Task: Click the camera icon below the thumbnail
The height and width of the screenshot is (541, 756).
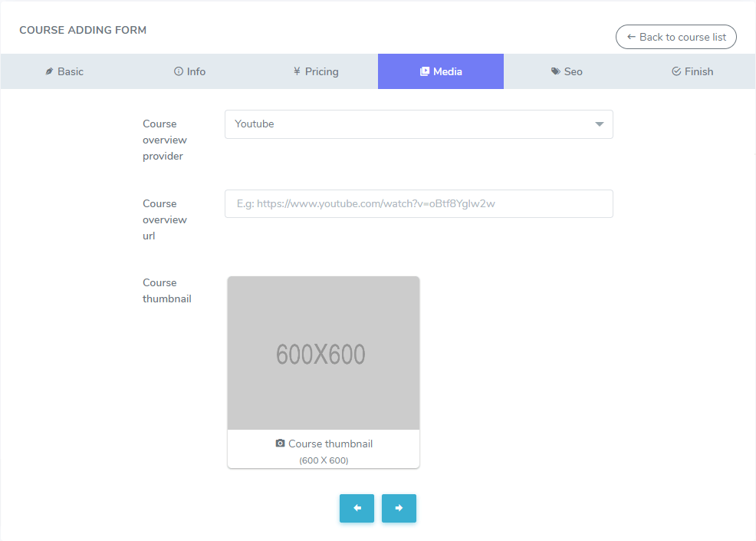Action: (x=280, y=444)
